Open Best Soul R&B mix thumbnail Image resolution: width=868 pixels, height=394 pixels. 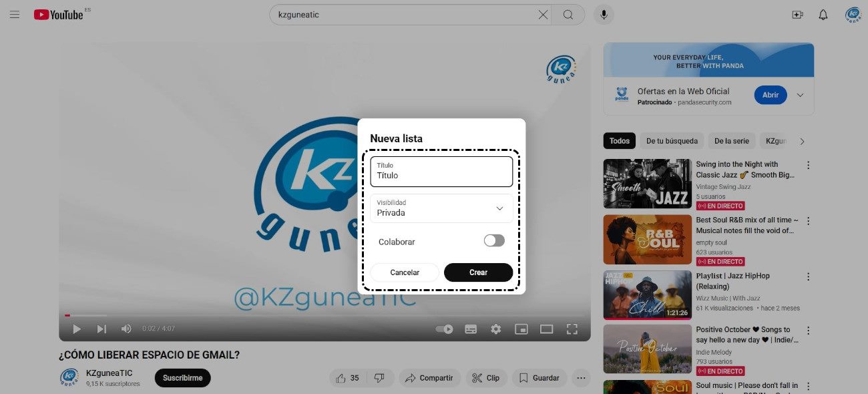point(648,239)
